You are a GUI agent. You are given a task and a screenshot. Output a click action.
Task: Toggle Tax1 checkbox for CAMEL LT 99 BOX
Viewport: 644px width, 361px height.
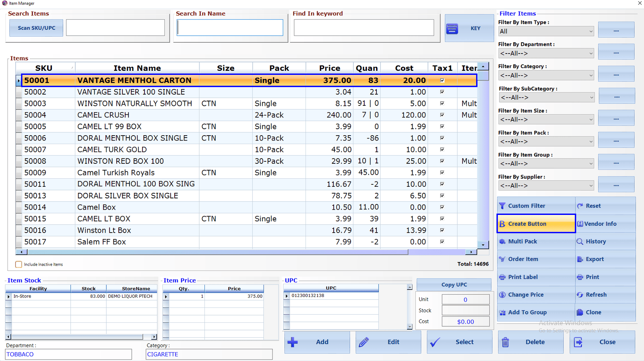tap(442, 126)
